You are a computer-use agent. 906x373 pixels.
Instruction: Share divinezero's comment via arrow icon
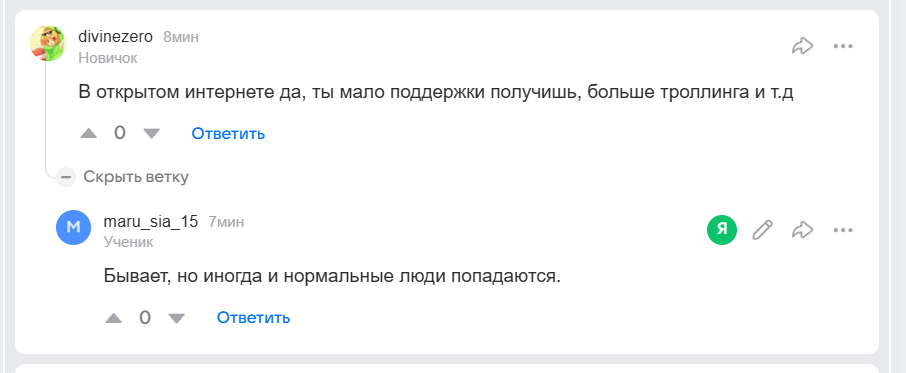pos(802,46)
